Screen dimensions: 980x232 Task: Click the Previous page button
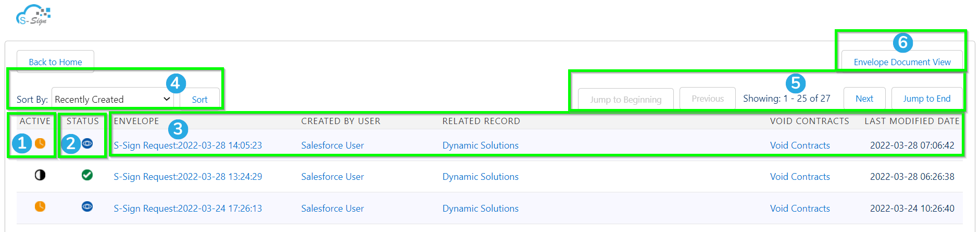click(x=708, y=99)
